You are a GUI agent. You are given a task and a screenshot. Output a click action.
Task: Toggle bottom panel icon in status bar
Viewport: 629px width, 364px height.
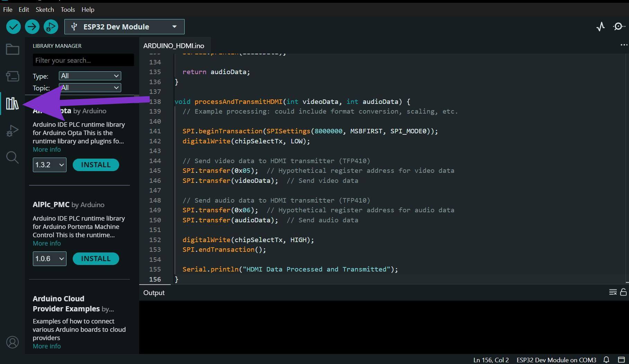(621, 360)
